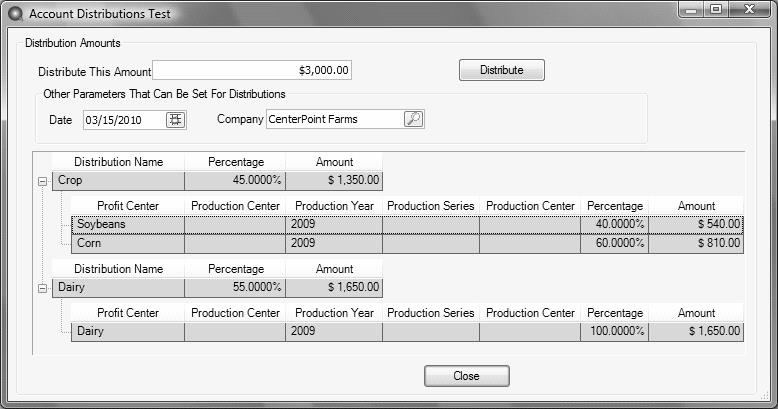Viewport: 778px width, 409px height.
Task: Click the $ 810.00 amount cell
Action: (696, 243)
